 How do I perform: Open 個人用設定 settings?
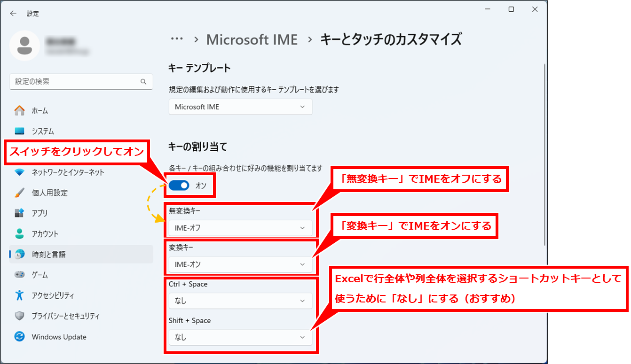tap(81, 193)
